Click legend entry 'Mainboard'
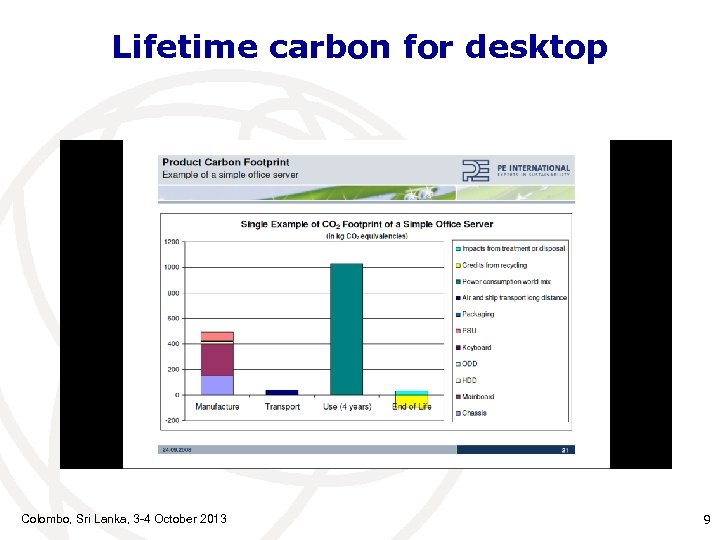The image size is (720, 540). 475,396
